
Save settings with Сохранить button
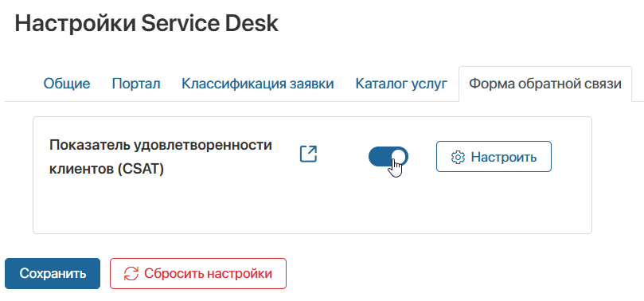tap(53, 273)
